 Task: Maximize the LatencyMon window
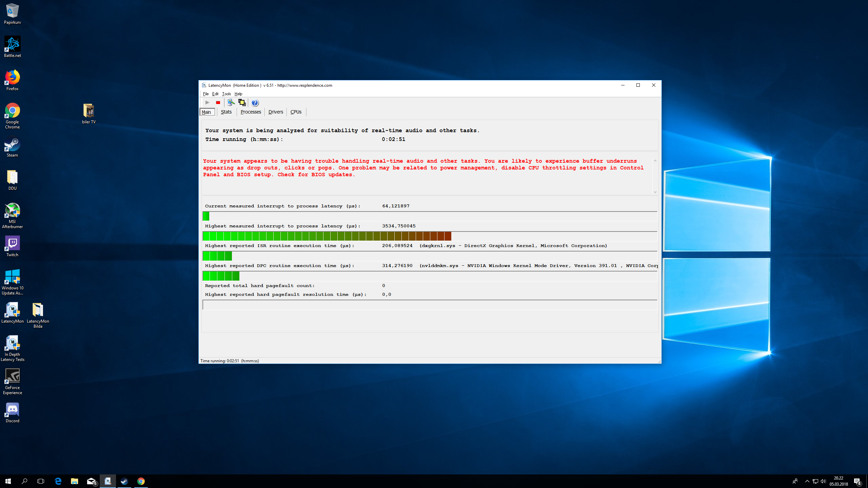pyautogui.click(x=638, y=85)
